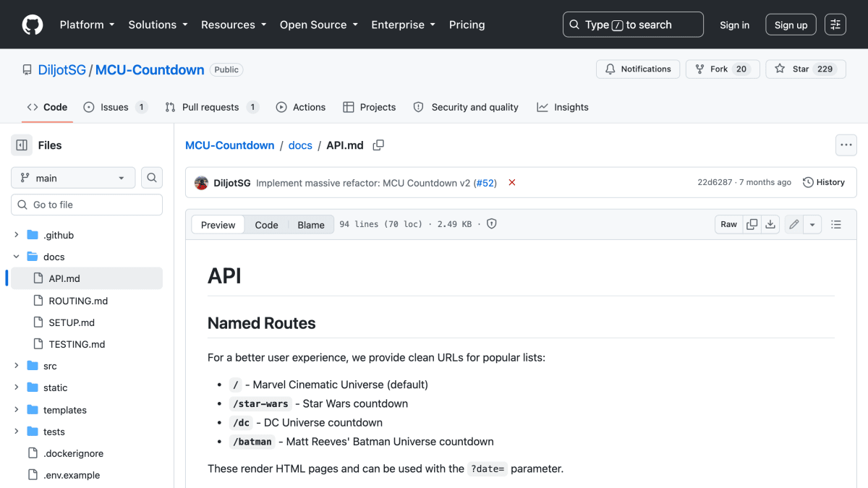868x488 pixels.
Task: Collapse file tree panel icon
Action: coord(22,145)
